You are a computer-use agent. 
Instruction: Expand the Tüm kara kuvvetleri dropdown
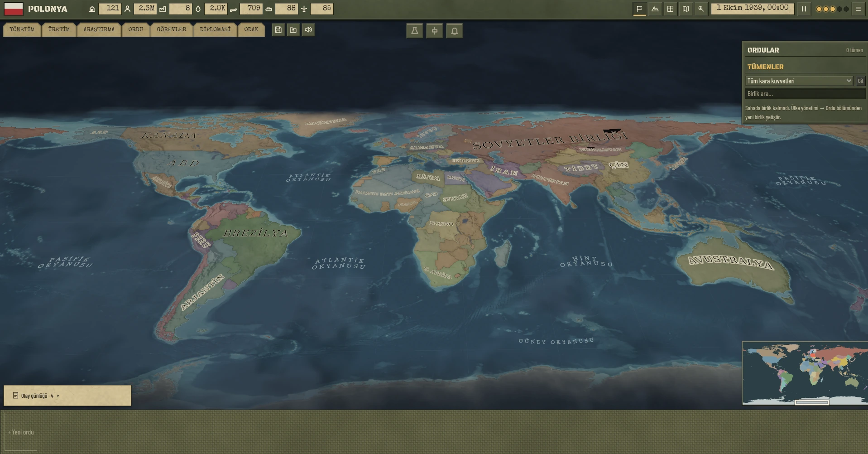coord(799,81)
